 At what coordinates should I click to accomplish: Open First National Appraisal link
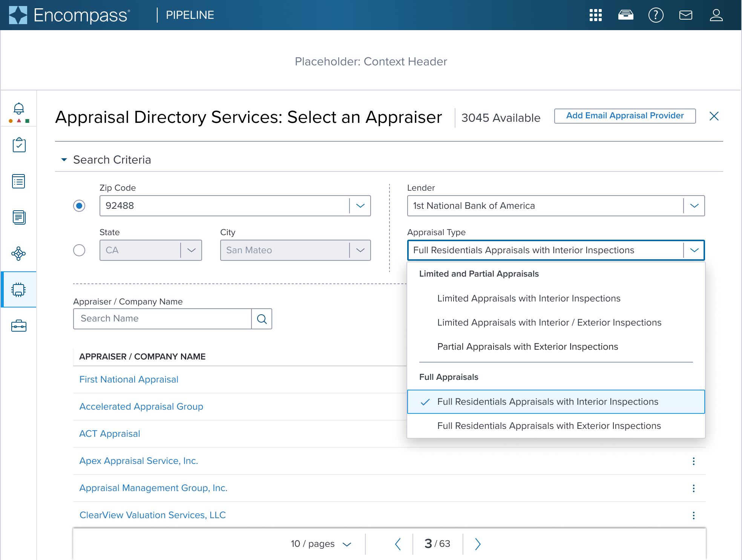click(129, 379)
